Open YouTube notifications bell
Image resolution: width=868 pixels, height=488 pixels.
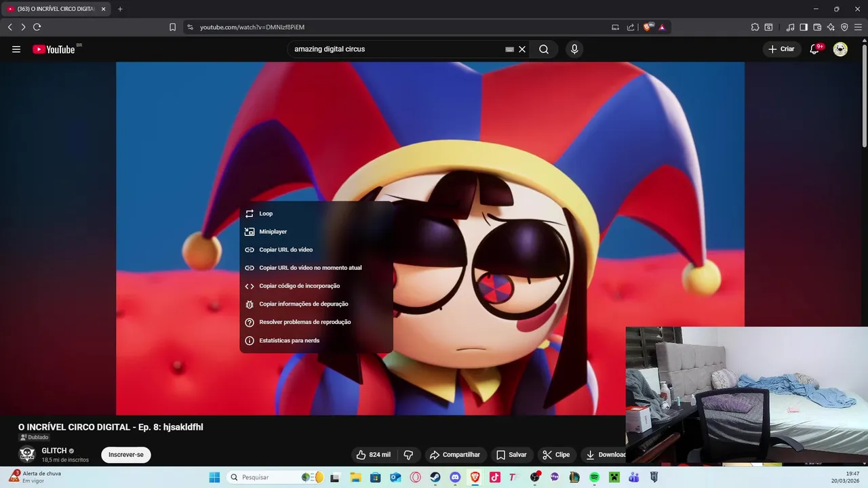[x=814, y=49]
